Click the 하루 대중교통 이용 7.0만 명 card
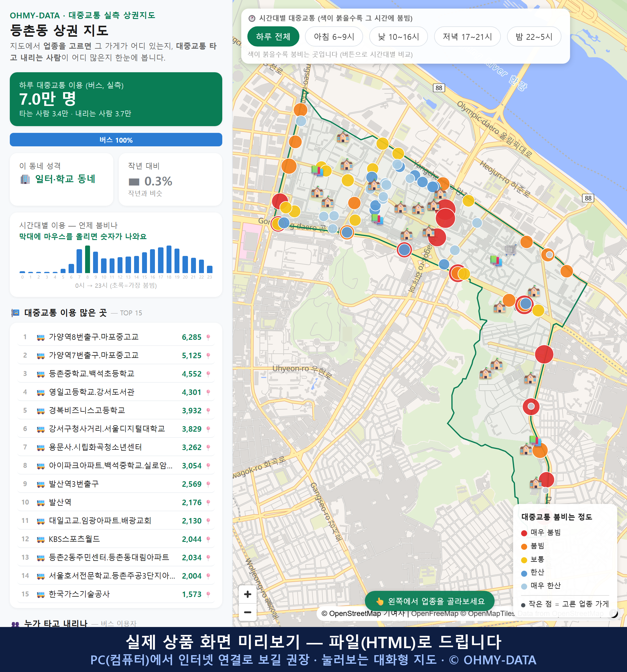Image resolution: width=627 pixels, height=672 pixels. (116, 99)
